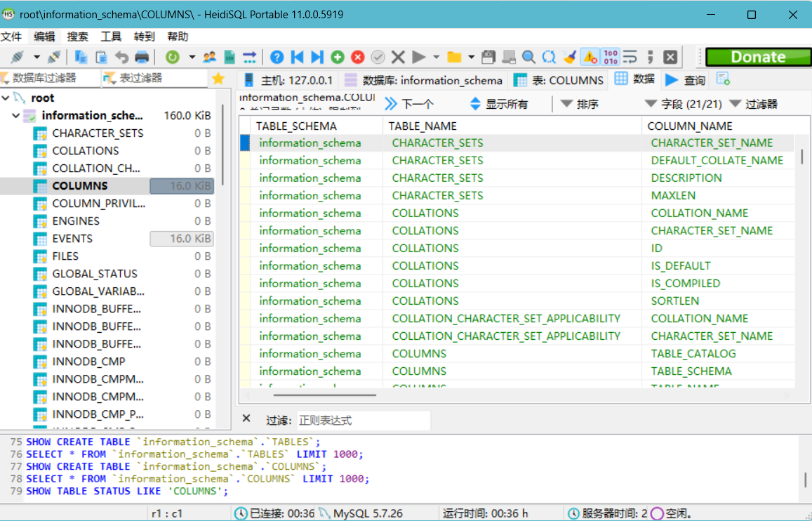
Task: Click the red delete row icon
Action: 358,56
